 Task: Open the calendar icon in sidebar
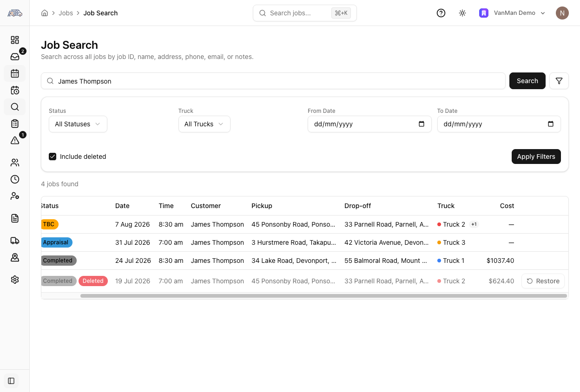15,73
